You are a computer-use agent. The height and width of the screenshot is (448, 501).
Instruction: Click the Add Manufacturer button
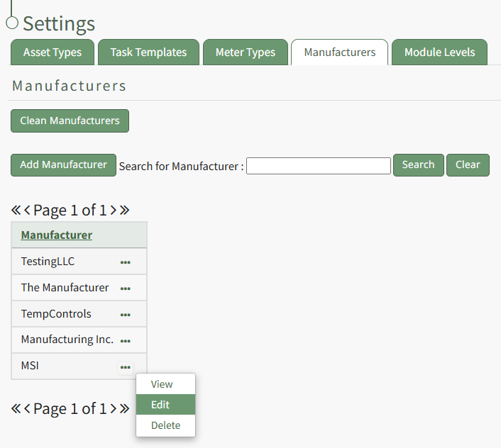[x=63, y=165]
